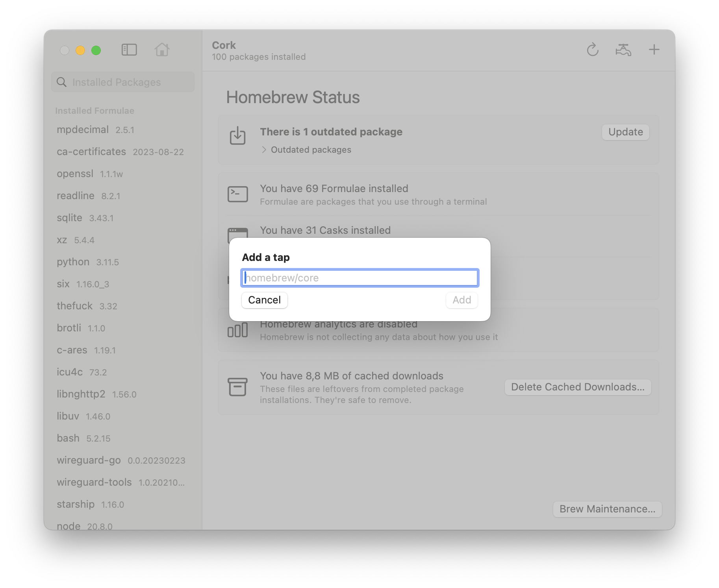Click the yellow minimize window button
The width and height of the screenshot is (719, 588).
80,50
